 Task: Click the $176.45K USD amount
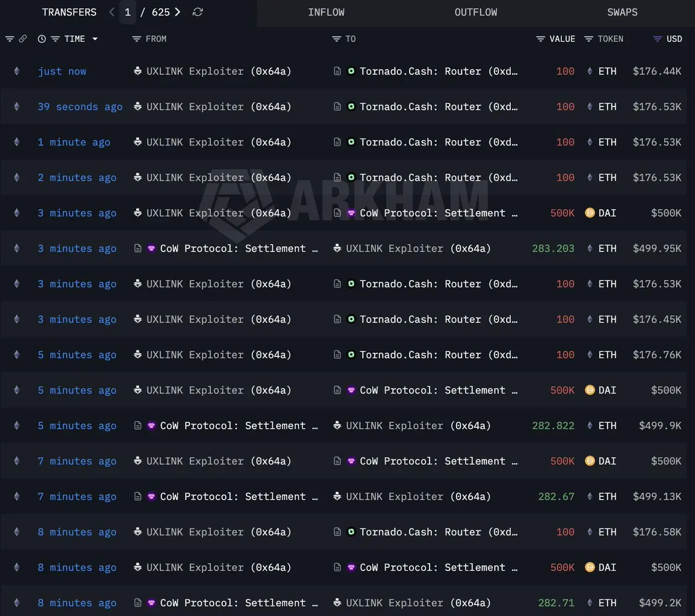[657, 319]
